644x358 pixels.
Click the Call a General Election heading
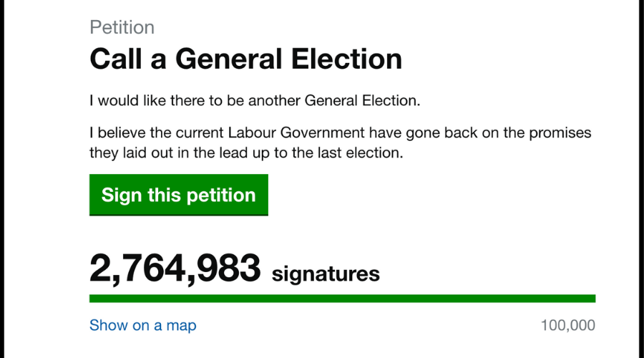click(245, 59)
